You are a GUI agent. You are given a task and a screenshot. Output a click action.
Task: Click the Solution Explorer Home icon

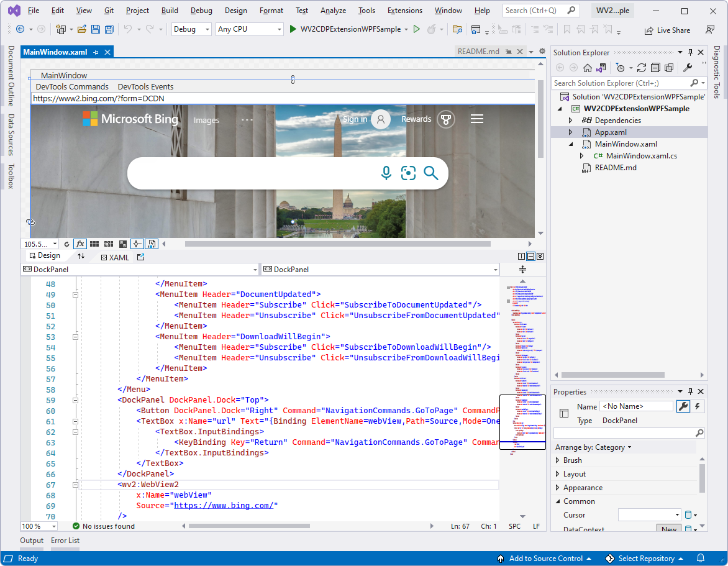588,68
